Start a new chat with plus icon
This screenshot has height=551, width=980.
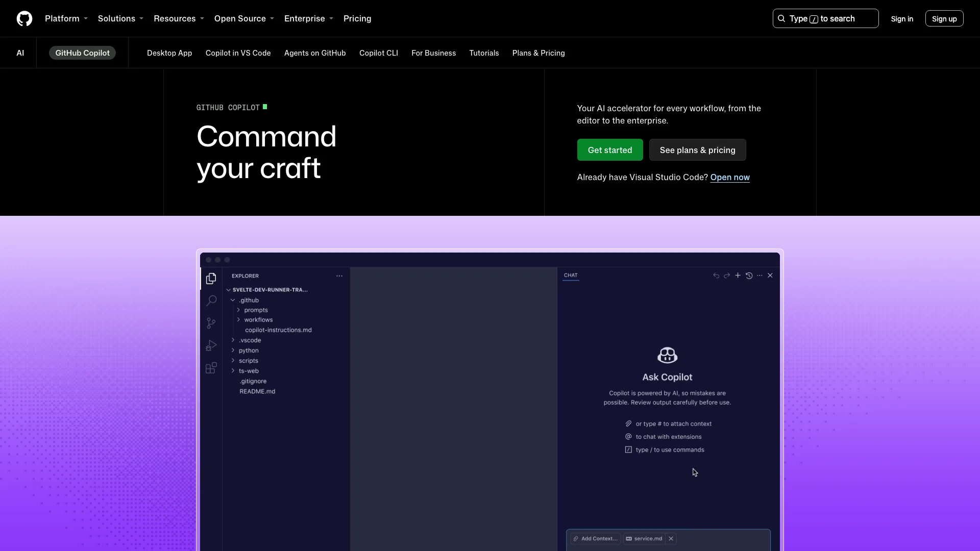click(x=738, y=275)
